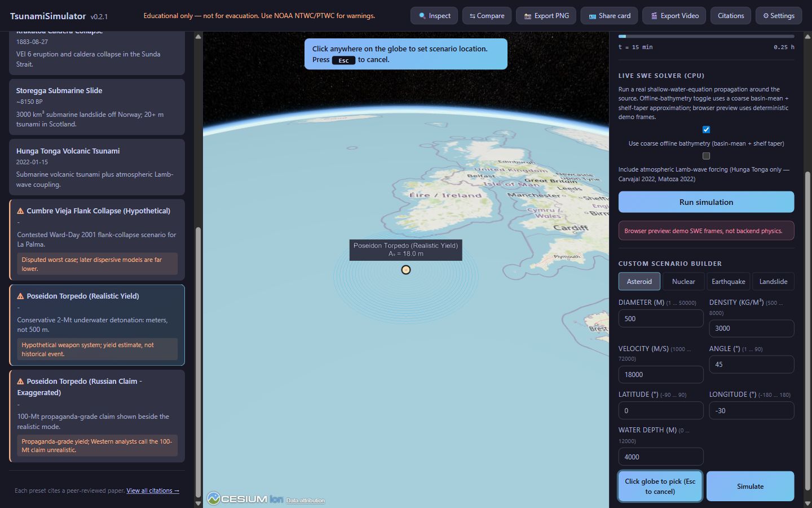Click the Export Video button
The width and height of the screenshot is (812, 508).
pyautogui.click(x=674, y=16)
